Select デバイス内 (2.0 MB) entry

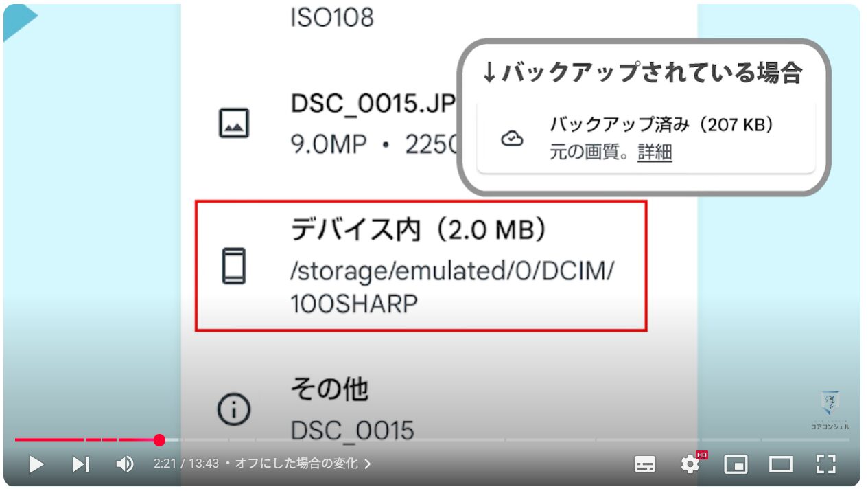point(421,266)
